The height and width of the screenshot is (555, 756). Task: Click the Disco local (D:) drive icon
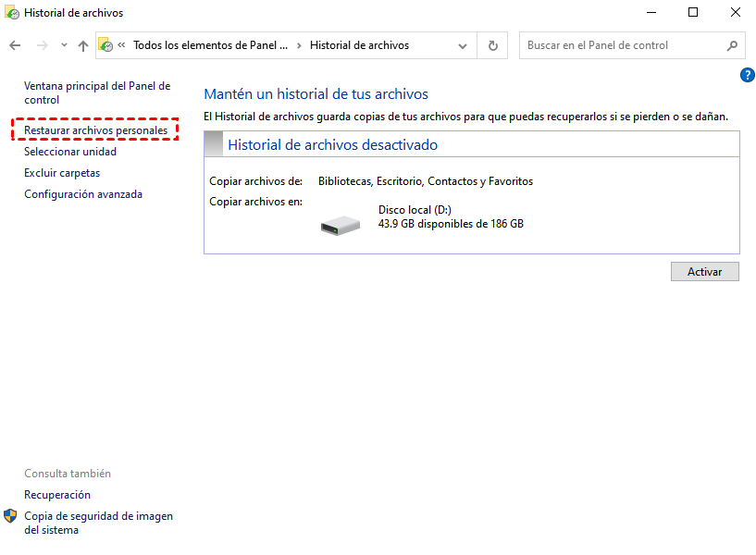coord(340,224)
